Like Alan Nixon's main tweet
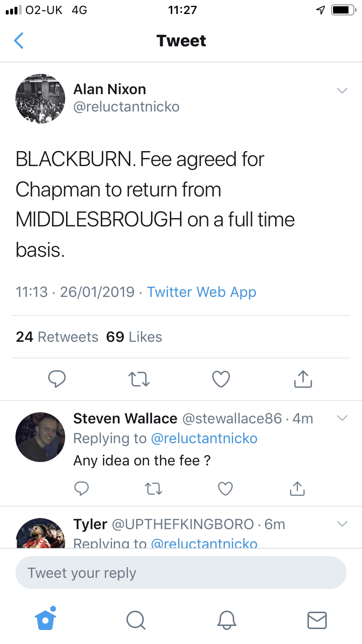Viewport: 362px width, 644px height. (x=221, y=379)
